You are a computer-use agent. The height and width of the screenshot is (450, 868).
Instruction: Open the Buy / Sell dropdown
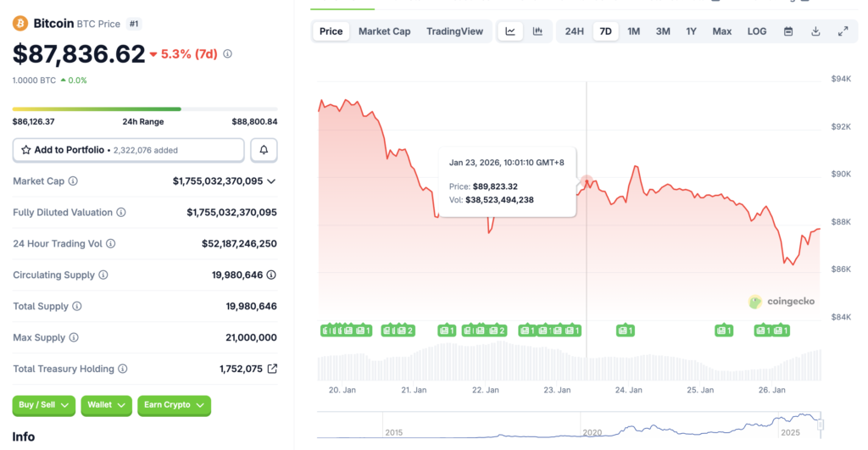(x=43, y=405)
